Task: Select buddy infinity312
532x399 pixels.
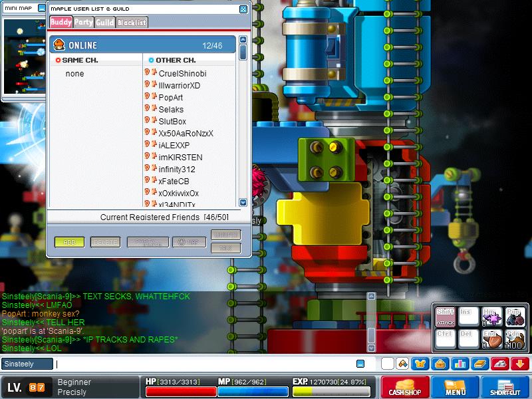Action: (x=177, y=170)
